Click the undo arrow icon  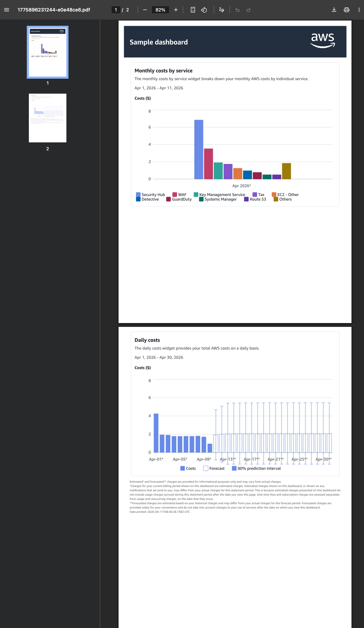click(237, 10)
